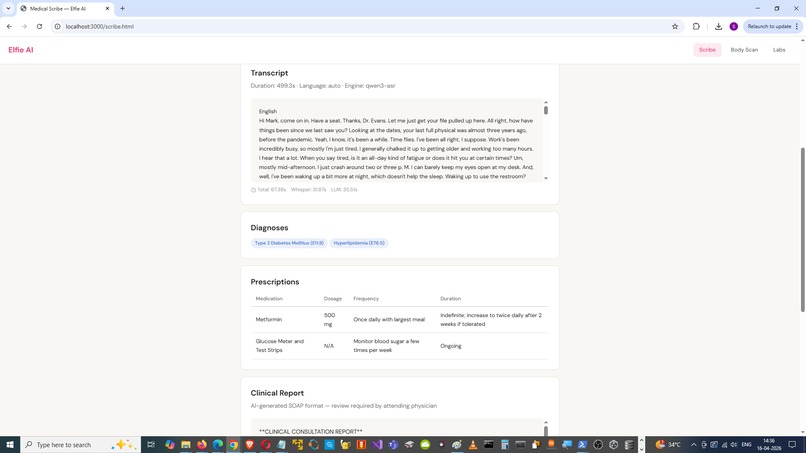This screenshot has width=806, height=453.
Task: Click the Frequency column header
Action: coord(366,299)
